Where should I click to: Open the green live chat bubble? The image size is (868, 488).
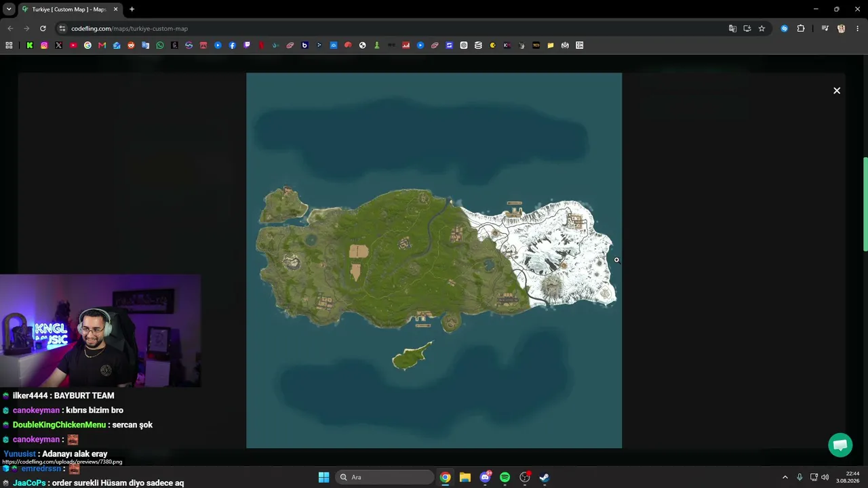[x=840, y=445]
